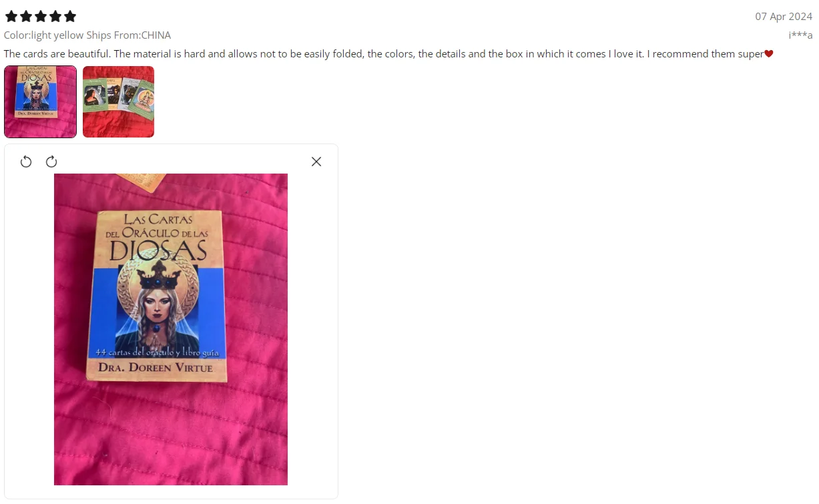Viewport: 819px width, 504px height.
Task: Click the orange card corner atop photo
Action: [x=142, y=182]
